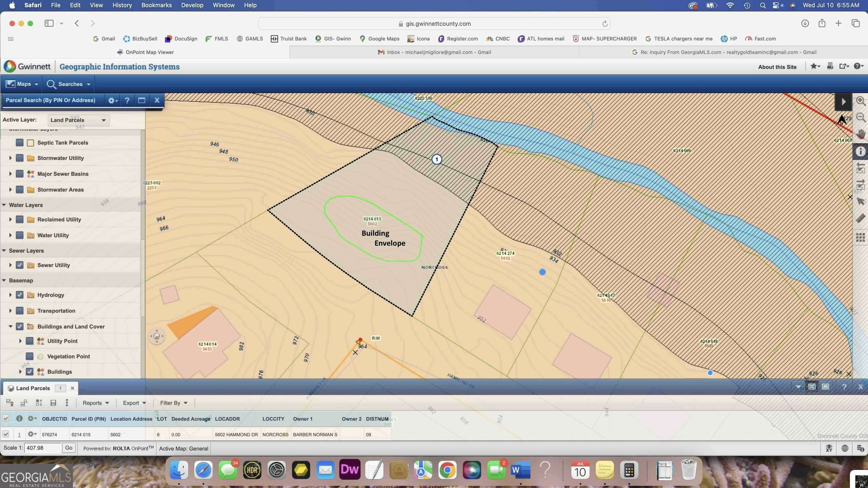Viewport: 868px width, 488px height.
Task: Toggle the Septic Tank Parcels layer checkbox
Action: (19, 143)
